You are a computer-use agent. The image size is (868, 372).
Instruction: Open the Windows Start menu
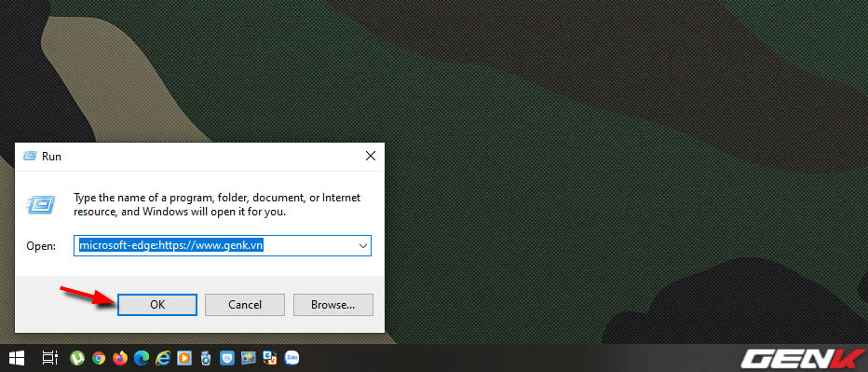coord(16,358)
